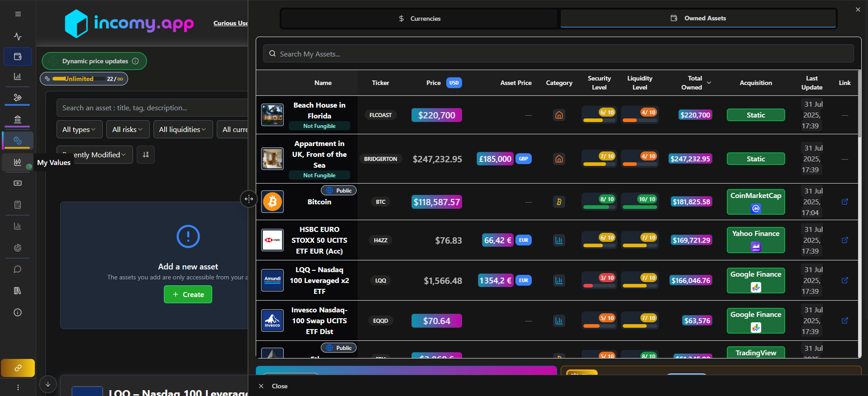This screenshot has height=396, width=868.
Task: Open the calculator sidebar icon
Action: click(x=18, y=205)
